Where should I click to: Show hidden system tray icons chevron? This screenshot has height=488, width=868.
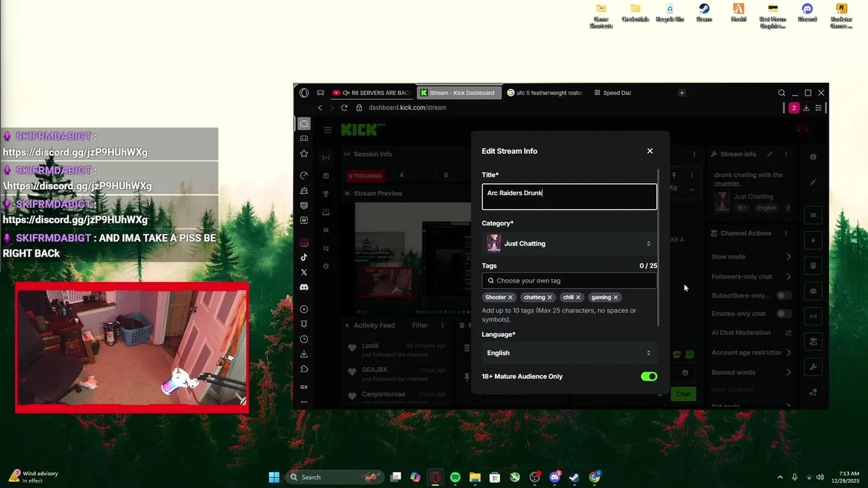click(x=780, y=477)
